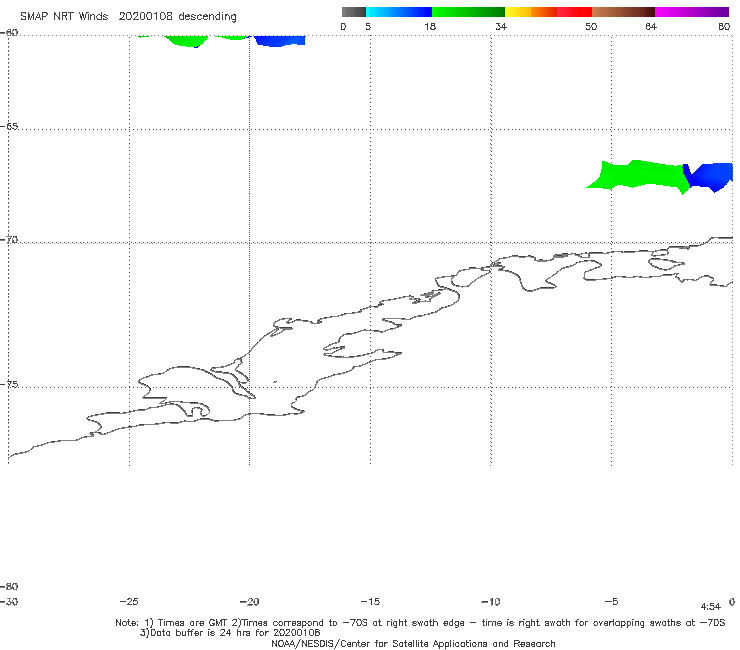This screenshot has height=650, width=740.
Task: Click the blue wind patch at the top edge
Action: pos(280,41)
